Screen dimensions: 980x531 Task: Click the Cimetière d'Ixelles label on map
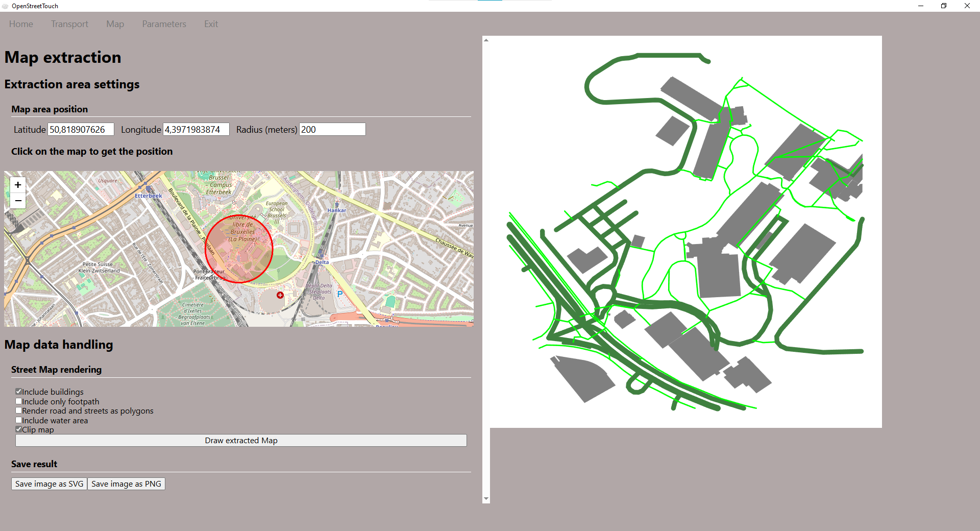pos(193,314)
